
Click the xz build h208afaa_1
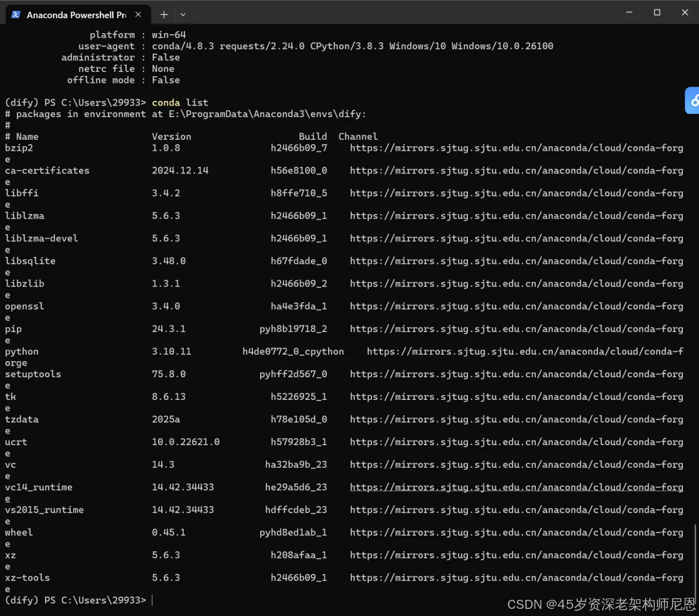[298, 555]
